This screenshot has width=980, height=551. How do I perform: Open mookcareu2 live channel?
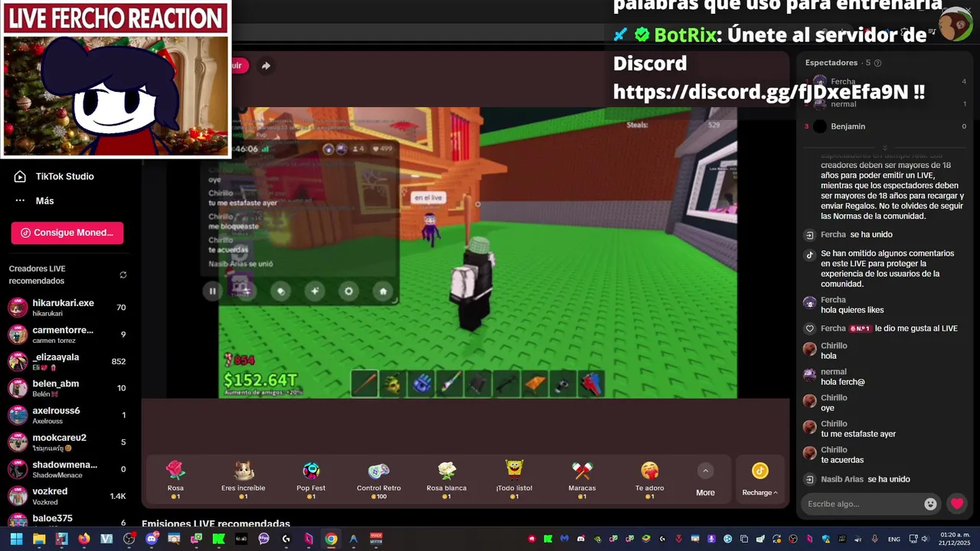67,442
